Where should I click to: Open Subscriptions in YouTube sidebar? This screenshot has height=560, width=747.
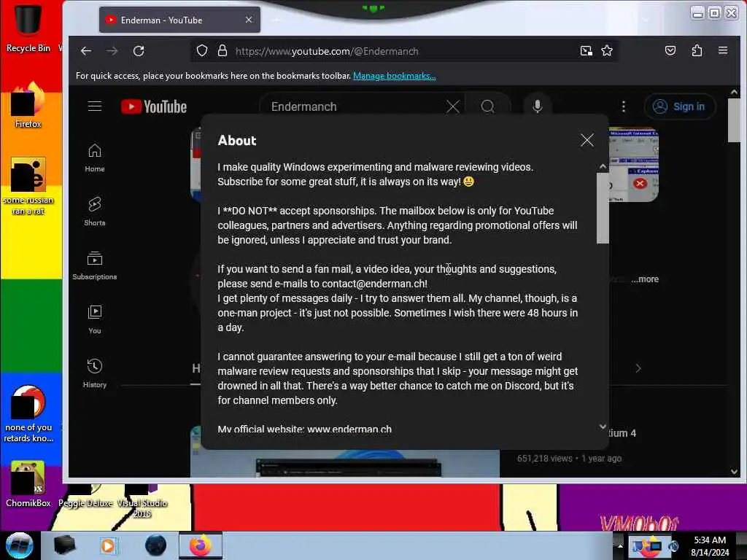[x=95, y=265]
